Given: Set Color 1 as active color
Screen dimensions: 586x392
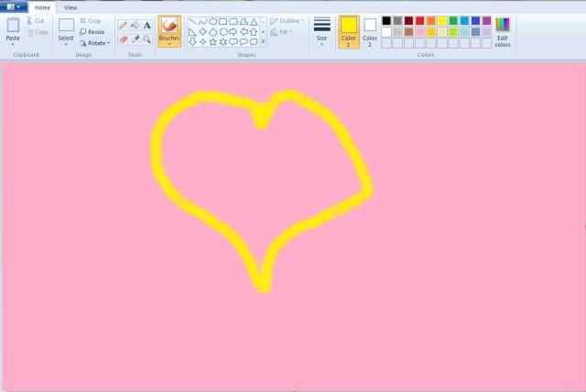Looking at the screenshot, I should (x=348, y=30).
